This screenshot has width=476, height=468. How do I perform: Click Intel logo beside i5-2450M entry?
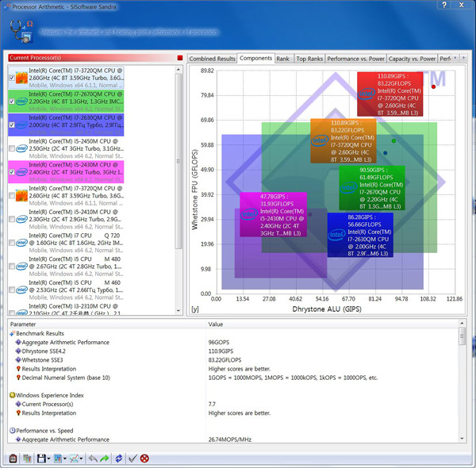[21, 148]
